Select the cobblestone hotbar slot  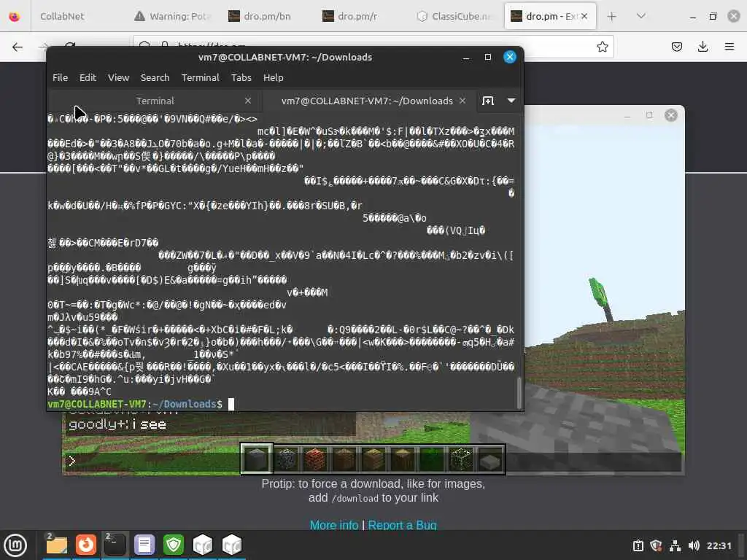coord(286,459)
